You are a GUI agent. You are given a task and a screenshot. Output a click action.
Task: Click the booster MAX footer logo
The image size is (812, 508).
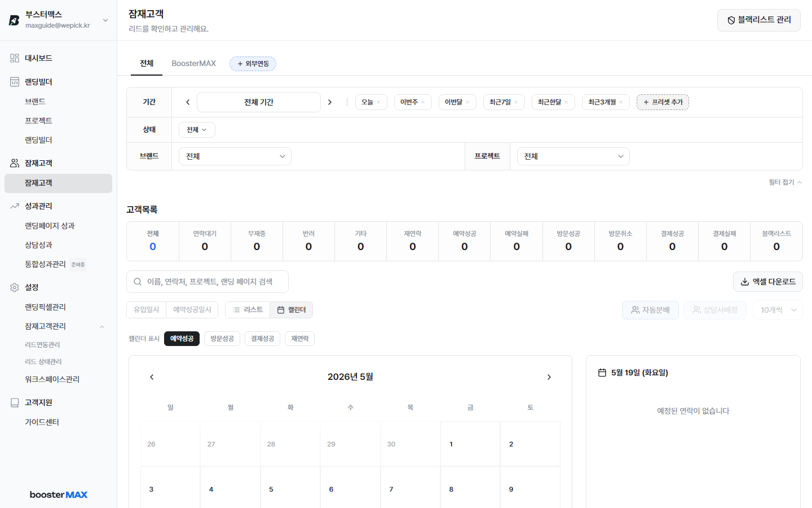pos(59,494)
